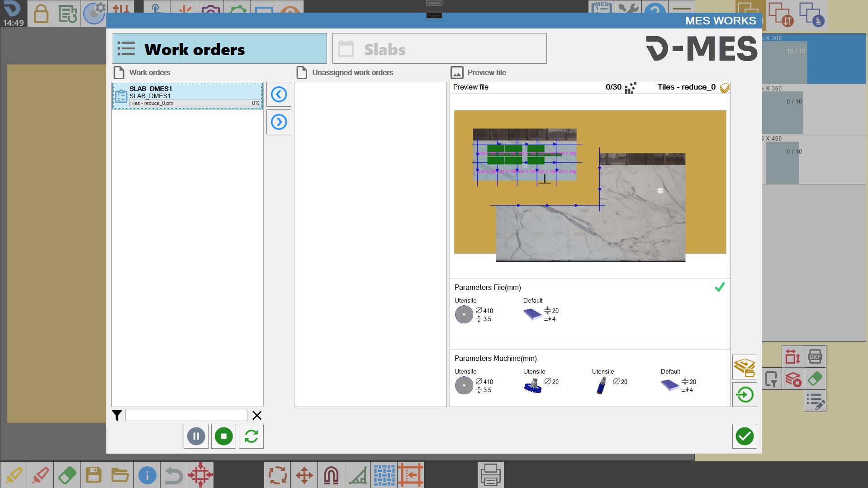The image size is (868, 488).
Task: Select the Work orders tab
Action: (219, 48)
